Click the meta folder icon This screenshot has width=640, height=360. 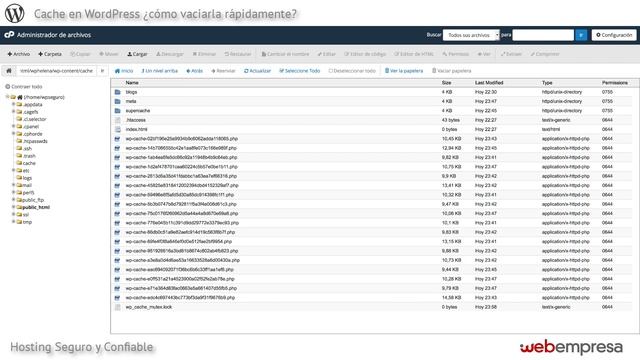[118, 101]
